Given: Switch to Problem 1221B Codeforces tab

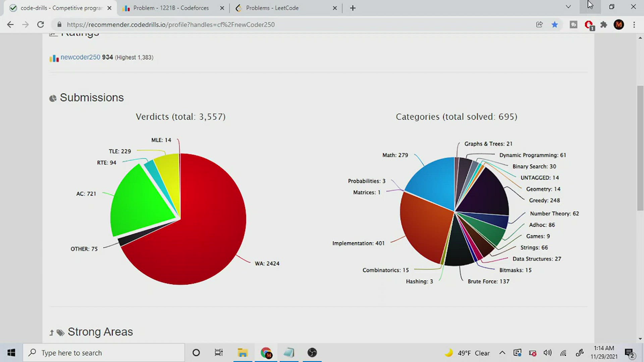Looking at the screenshot, I should click(x=171, y=8).
